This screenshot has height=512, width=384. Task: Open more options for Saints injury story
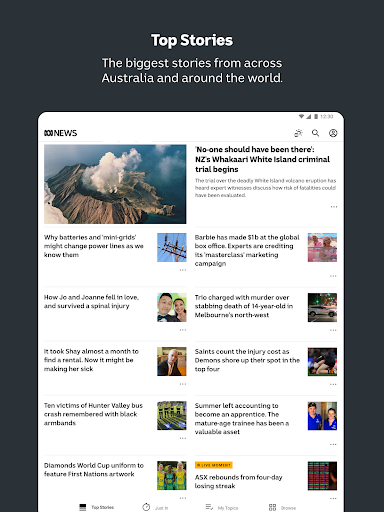(333, 384)
